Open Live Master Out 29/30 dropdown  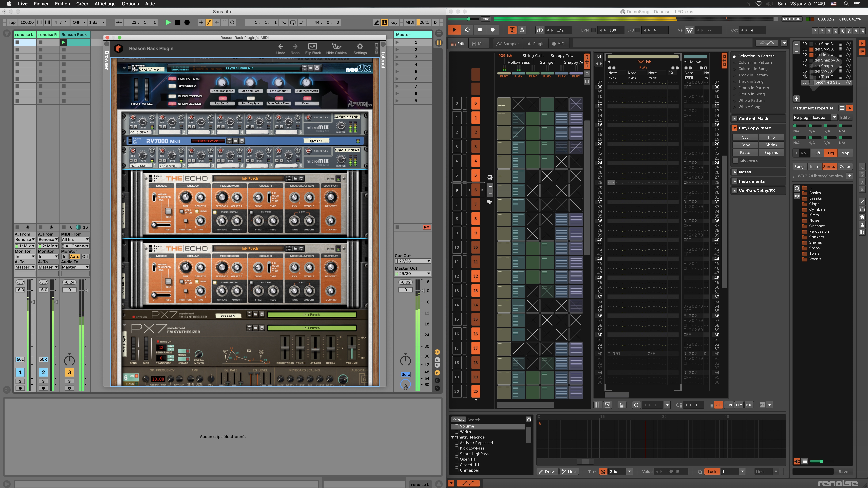click(412, 274)
